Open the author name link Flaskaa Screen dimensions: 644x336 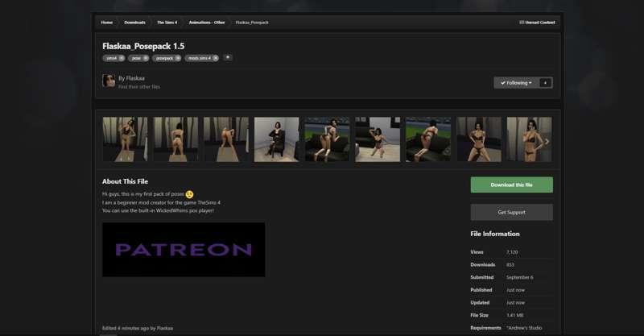pyautogui.click(x=135, y=78)
